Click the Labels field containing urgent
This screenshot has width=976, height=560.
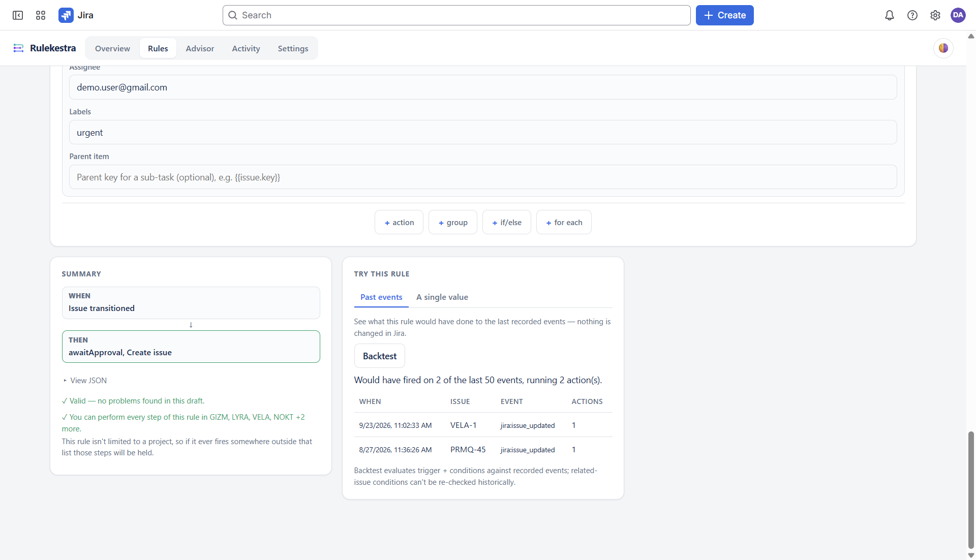(x=483, y=132)
